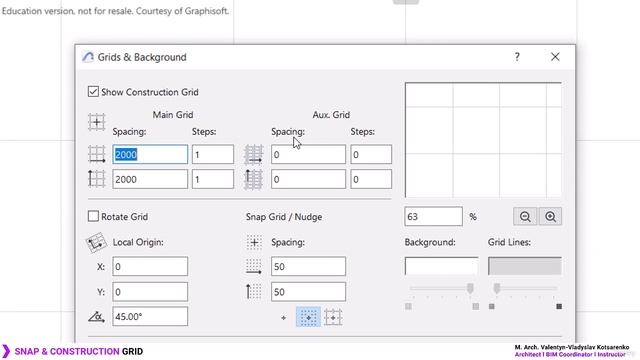Open the Background color swatch
Viewport: 640px width, 360px height.
pos(441,266)
